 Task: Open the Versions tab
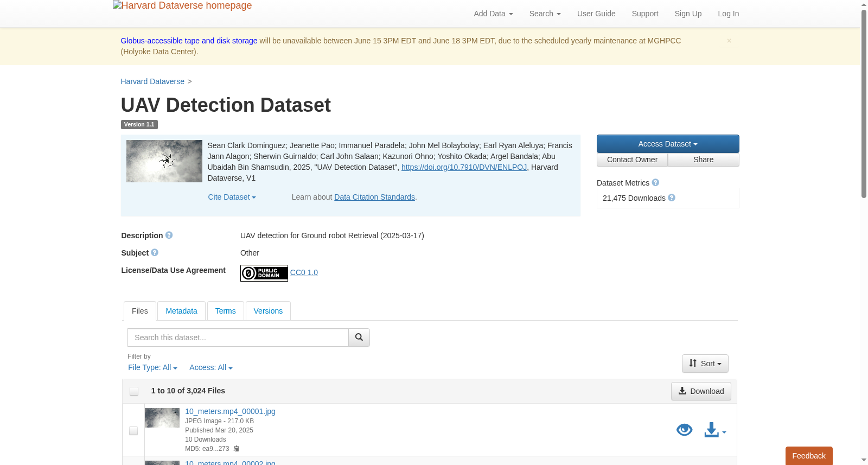point(268,311)
